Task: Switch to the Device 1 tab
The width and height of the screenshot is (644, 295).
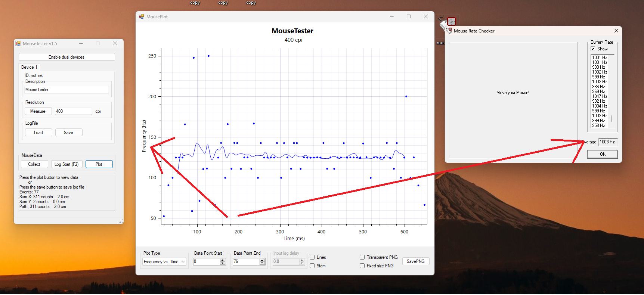Action: pos(29,67)
